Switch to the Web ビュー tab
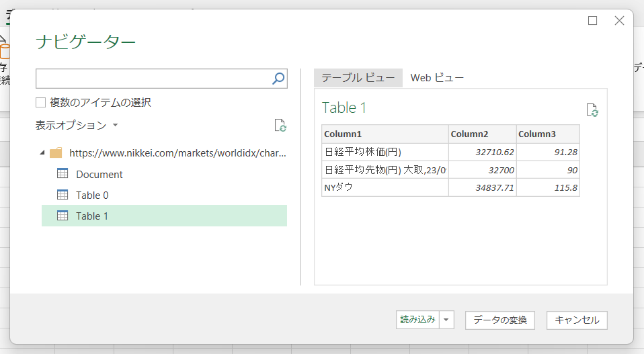The image size is (644, 354). 437,78
